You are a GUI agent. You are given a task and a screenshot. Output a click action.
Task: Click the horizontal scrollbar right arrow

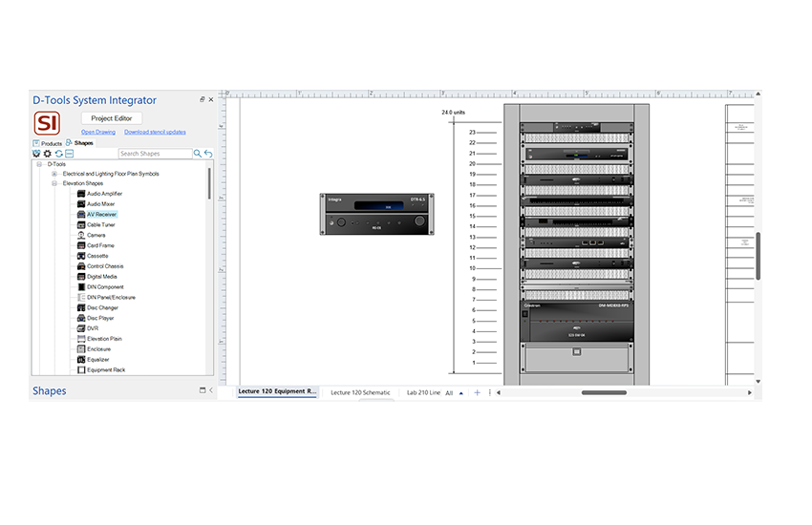click(x=749, y=392)
